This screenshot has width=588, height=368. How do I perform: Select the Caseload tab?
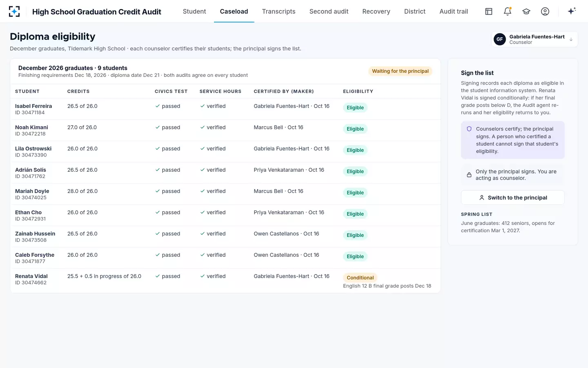(234, 11)
